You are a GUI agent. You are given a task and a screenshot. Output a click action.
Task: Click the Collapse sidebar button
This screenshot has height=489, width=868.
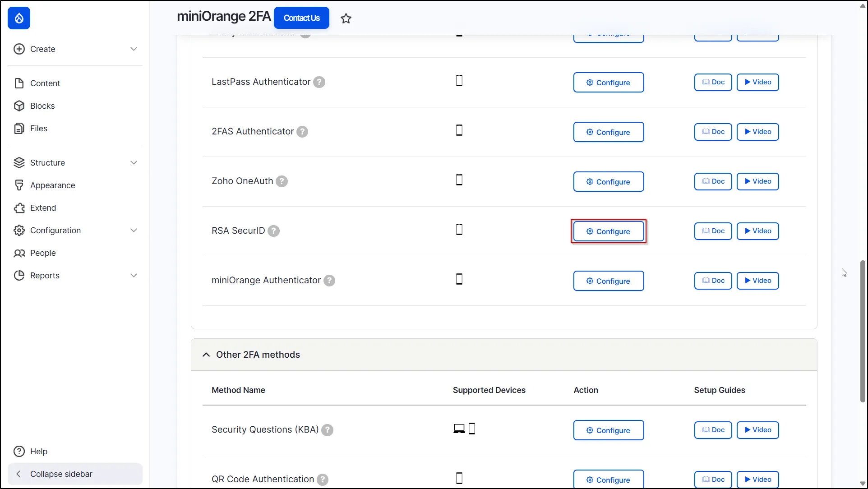(75, 474)
